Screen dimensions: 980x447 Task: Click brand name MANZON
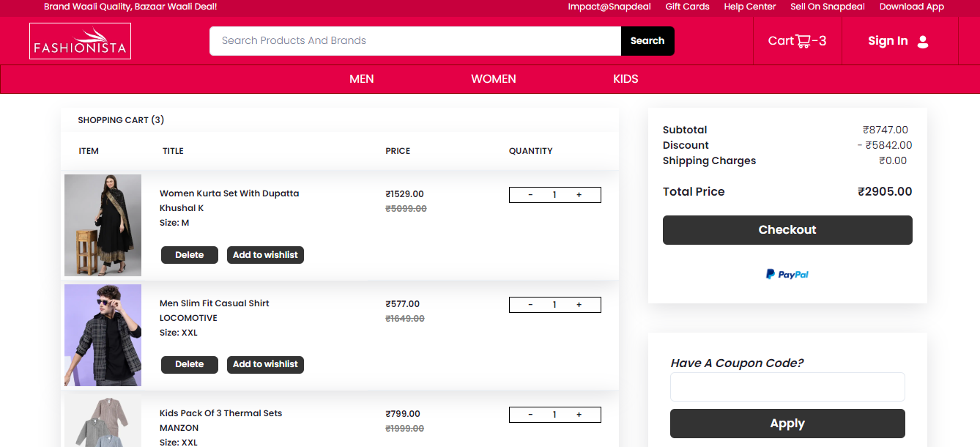click(x=179, y=428)
